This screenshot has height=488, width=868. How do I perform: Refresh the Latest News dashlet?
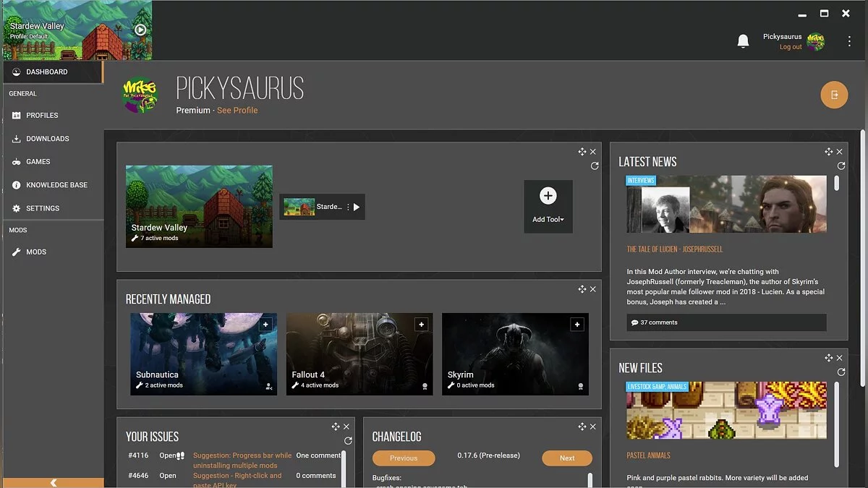841,166
